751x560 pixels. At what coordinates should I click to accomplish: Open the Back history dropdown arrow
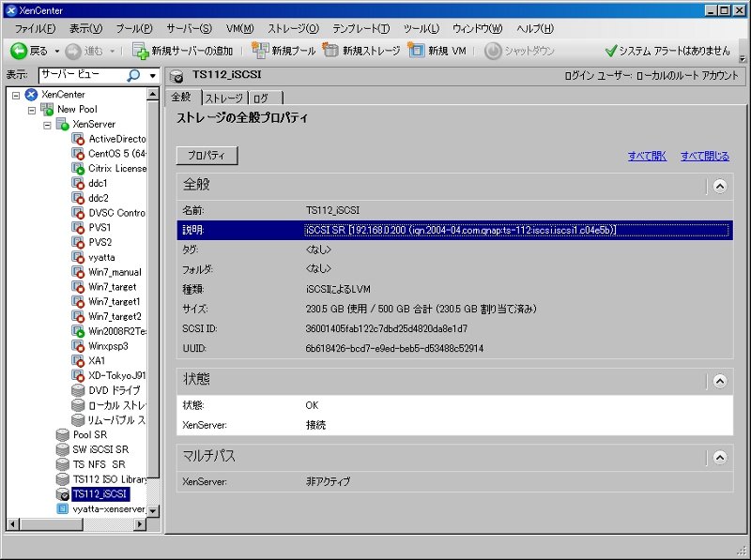point(57,51)
